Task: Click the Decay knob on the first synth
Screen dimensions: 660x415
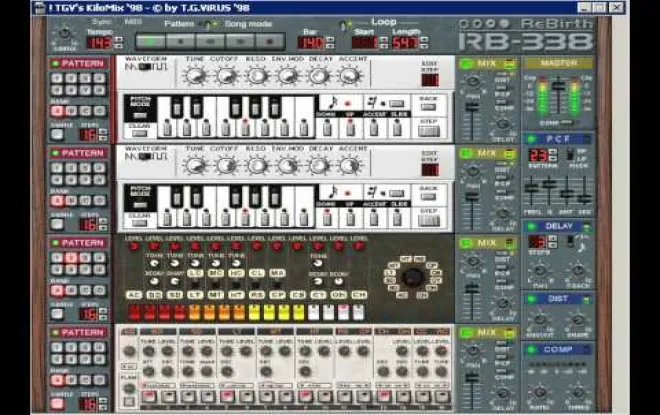Action: point(319,76)
